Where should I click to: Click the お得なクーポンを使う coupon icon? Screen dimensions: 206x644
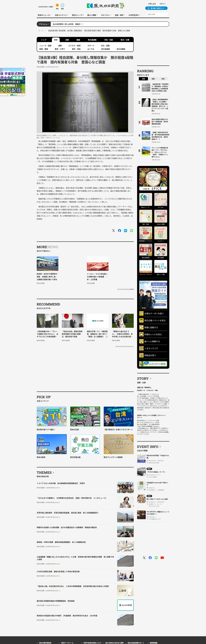142,314
